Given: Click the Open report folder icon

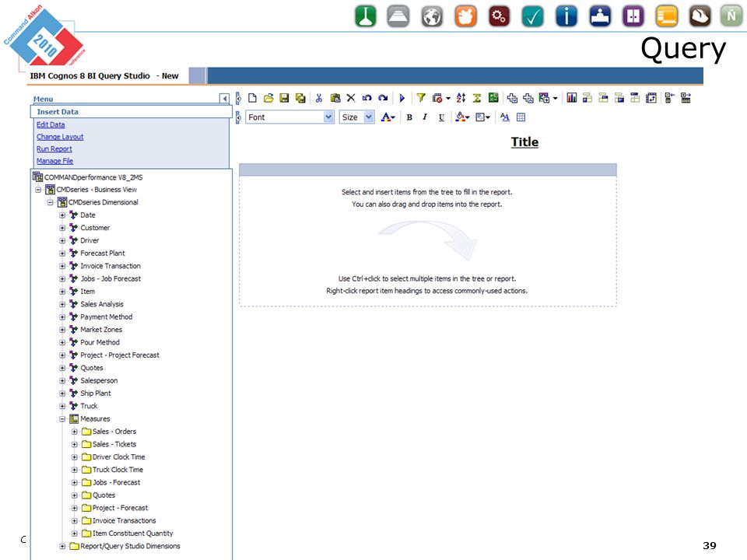Looking at the screenshot, I should [x=268, y=98].
